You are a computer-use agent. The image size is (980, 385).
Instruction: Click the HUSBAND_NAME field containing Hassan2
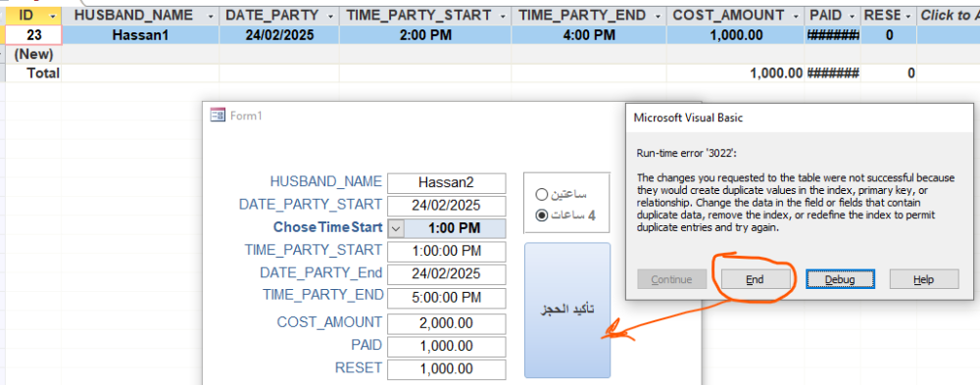[446, 182]
